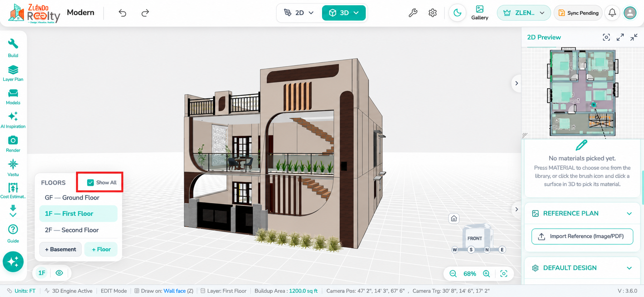The height and width of the screenshot is (297, 644).
Task: Open the Vastu compass tool
Action: (x=13, y=168)
